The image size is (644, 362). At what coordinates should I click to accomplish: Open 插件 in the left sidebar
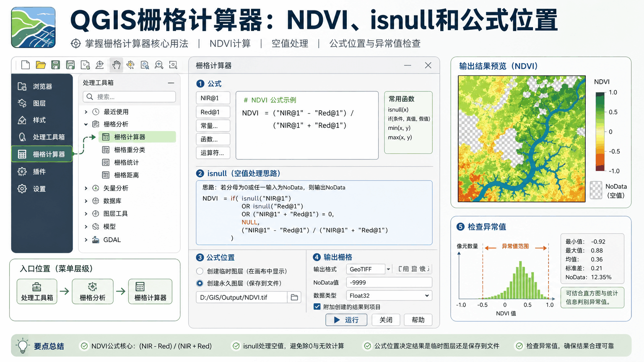[42, 171]
